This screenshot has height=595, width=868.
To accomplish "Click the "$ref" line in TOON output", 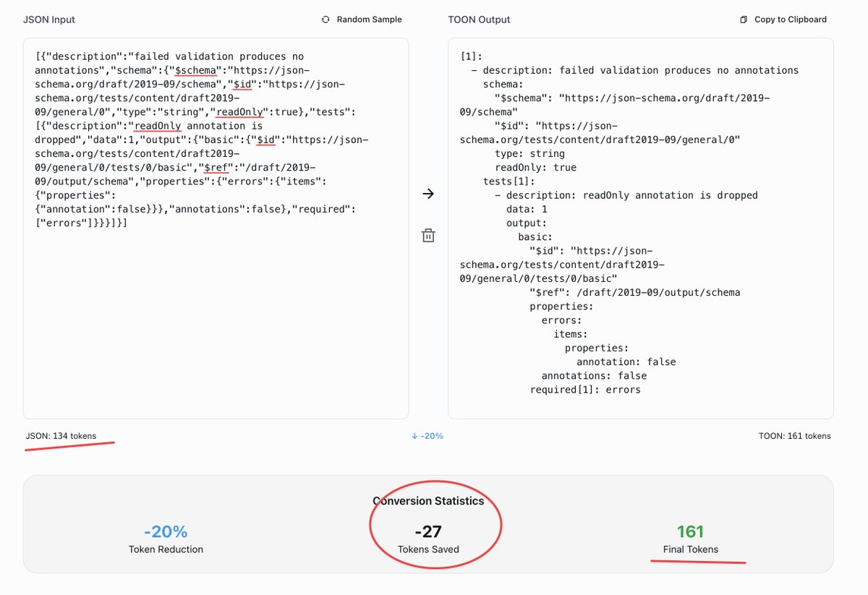I will (x=634, y=293).
